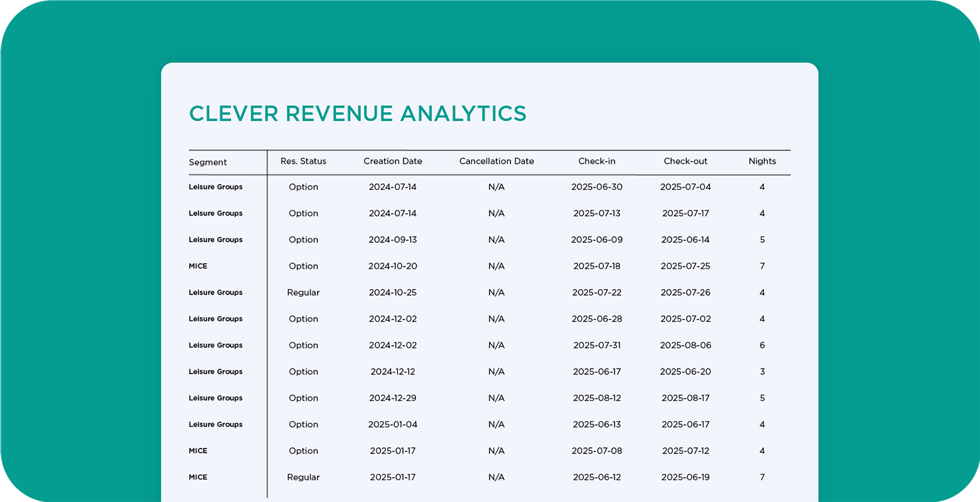Click check-in date 2025-08-12

pos(597,398)
